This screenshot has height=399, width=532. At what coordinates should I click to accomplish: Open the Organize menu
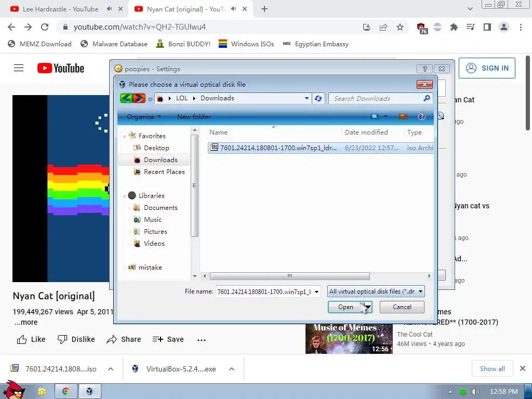pos(143,117)
